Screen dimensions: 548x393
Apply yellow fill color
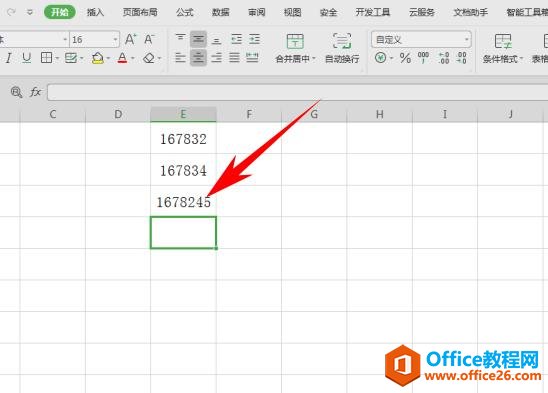tap(98, 58)
